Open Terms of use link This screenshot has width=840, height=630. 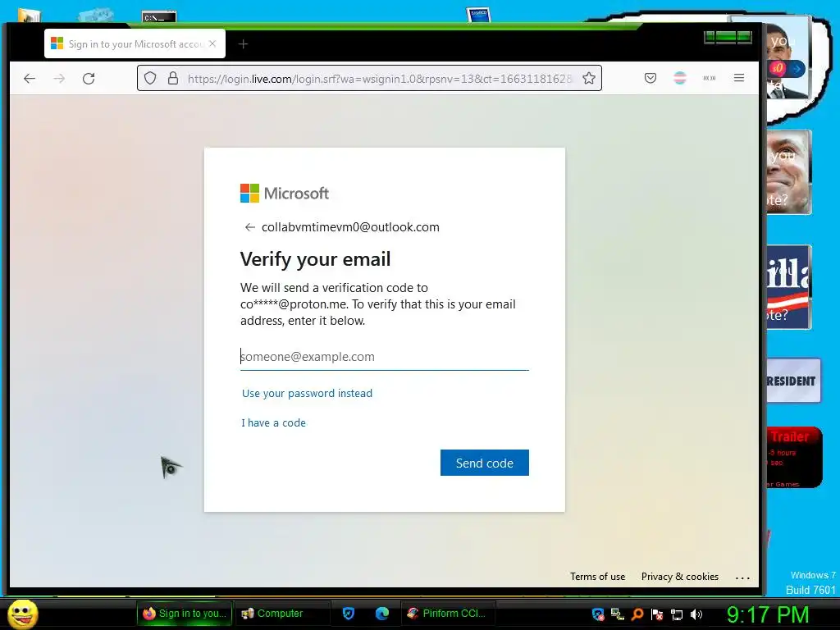coord(597,577)
